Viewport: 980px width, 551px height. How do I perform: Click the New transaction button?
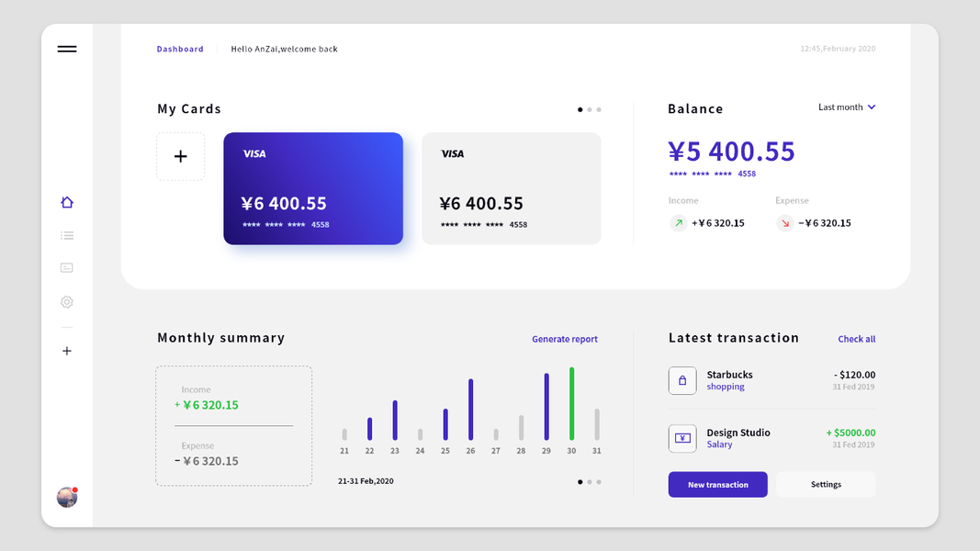point(717,484)
